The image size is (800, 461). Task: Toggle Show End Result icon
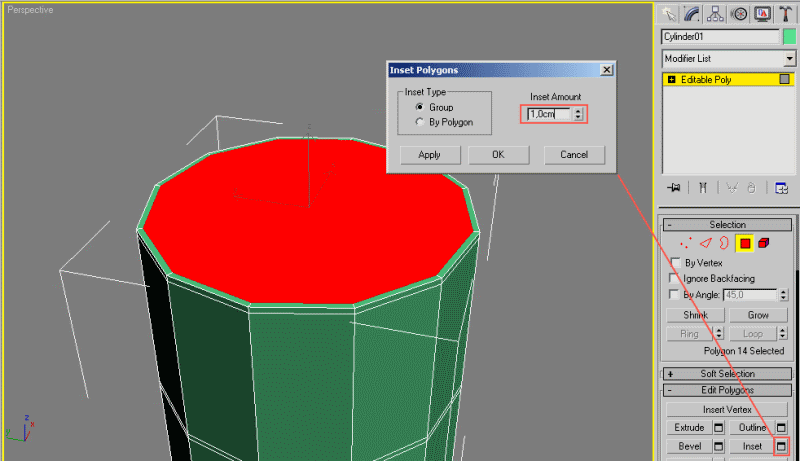tap(703, 188)
